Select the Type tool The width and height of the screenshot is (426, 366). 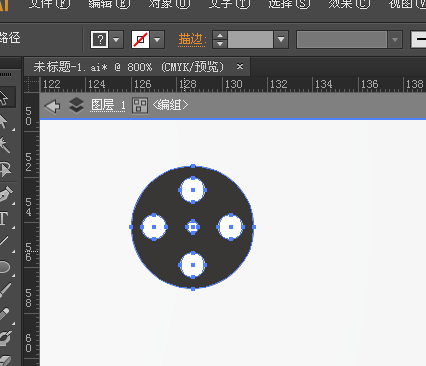tap(4, 219)
